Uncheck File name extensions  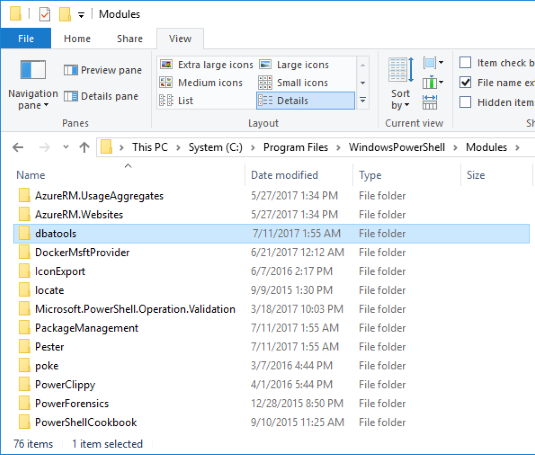click(x=465, y=82)
